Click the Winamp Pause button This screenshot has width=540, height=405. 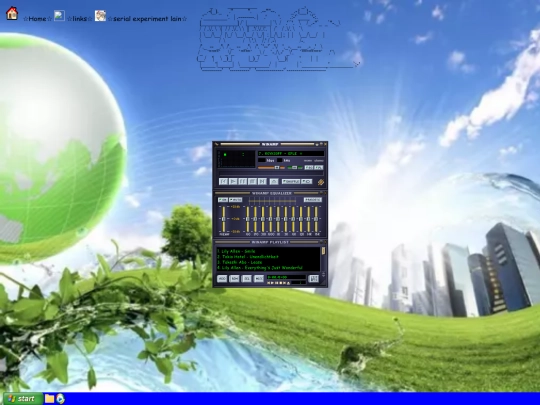point(243,181)
